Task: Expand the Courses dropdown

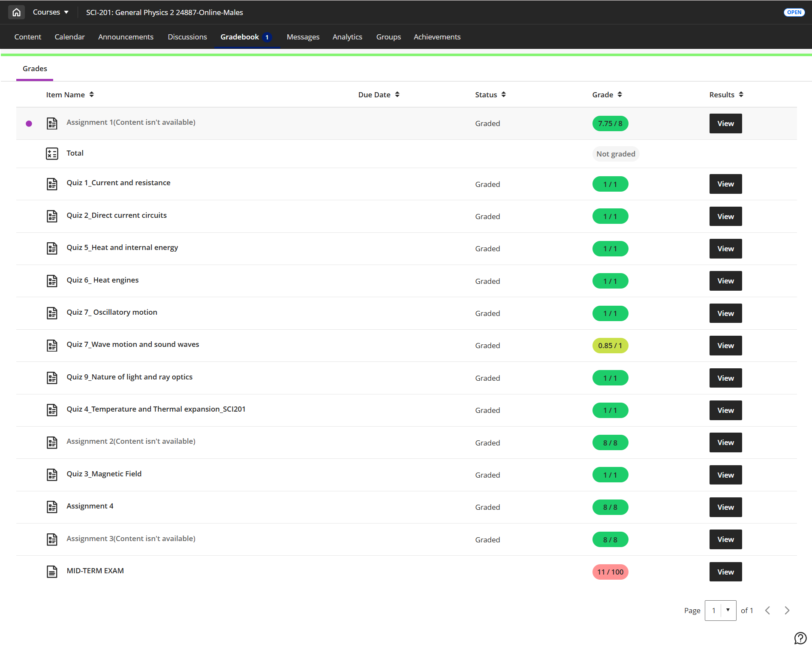Action: [x=51, y=12]
